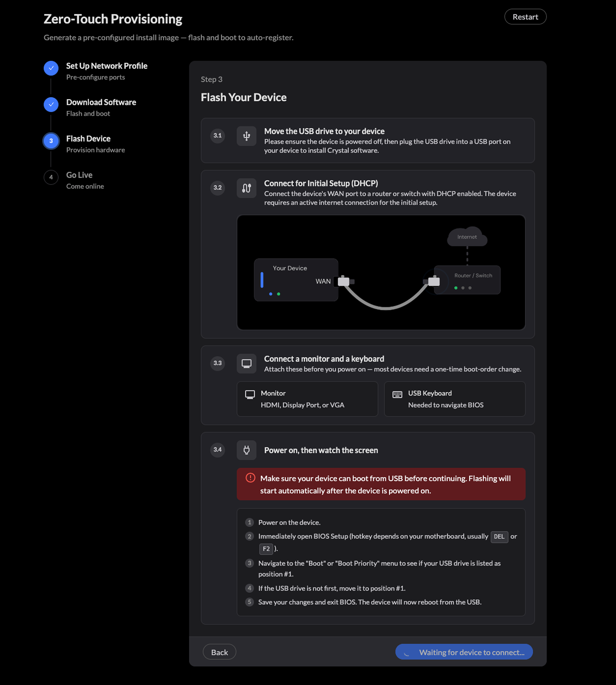The image size is (616, 685).
Task: Open the Download Software step label
Action: click(101, 102)
